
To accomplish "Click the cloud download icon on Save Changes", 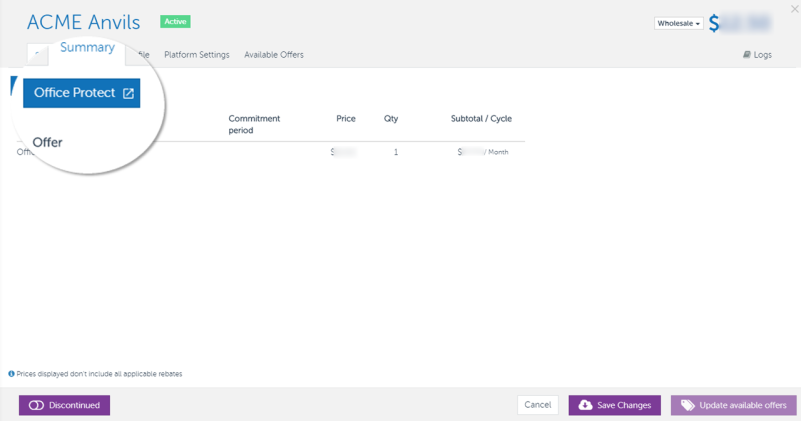I will click(585, 405).
